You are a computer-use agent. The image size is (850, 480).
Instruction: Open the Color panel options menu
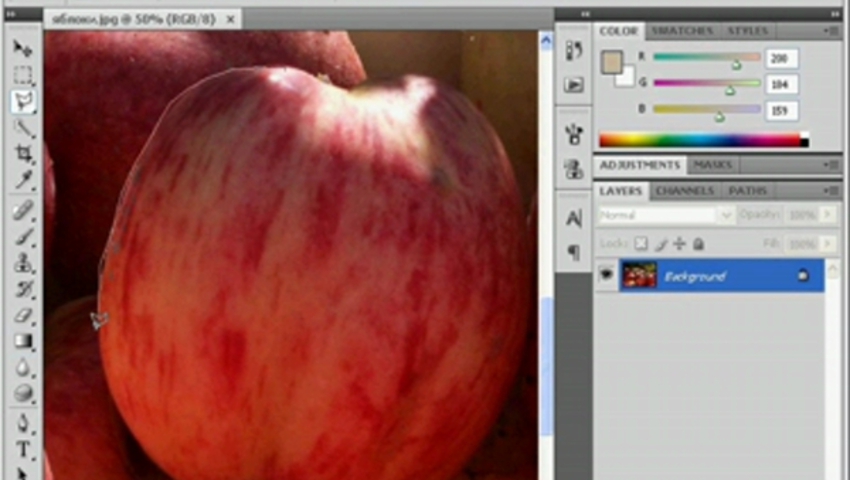tap(833, 31)
